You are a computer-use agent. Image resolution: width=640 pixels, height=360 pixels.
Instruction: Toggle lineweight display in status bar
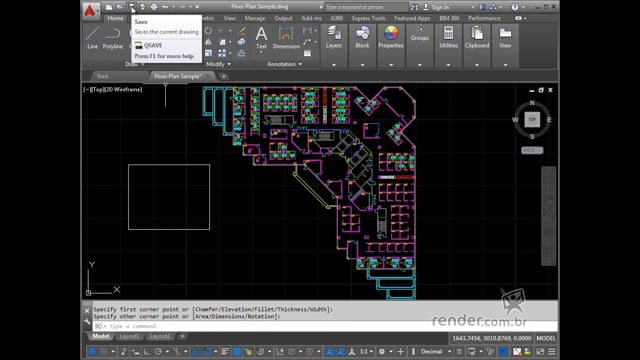pos(225,351)
